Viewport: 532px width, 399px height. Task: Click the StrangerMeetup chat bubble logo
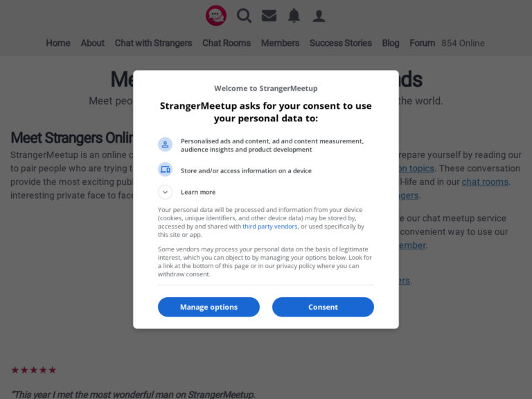pyautogui.click(x=216, y=16)
